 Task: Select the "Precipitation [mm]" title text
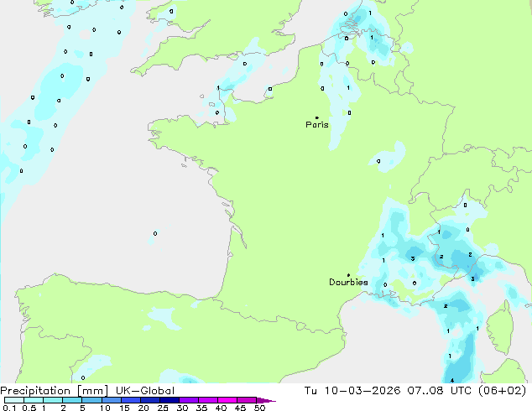[55, 390]
